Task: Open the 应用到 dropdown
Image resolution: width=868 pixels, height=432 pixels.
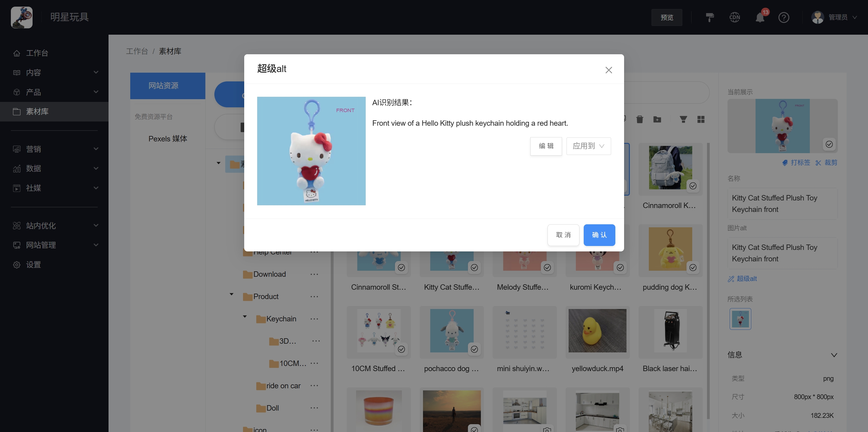Action: (588, 146)
